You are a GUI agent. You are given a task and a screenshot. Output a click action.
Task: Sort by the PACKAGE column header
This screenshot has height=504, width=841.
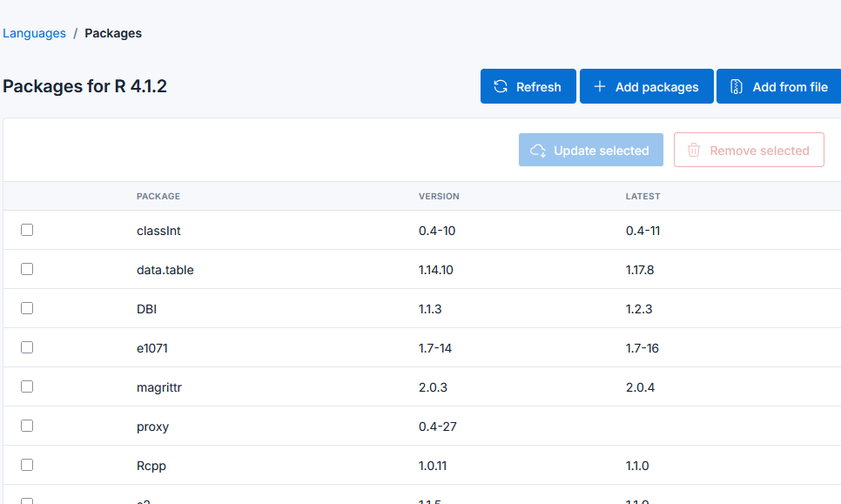pos(158,196)
